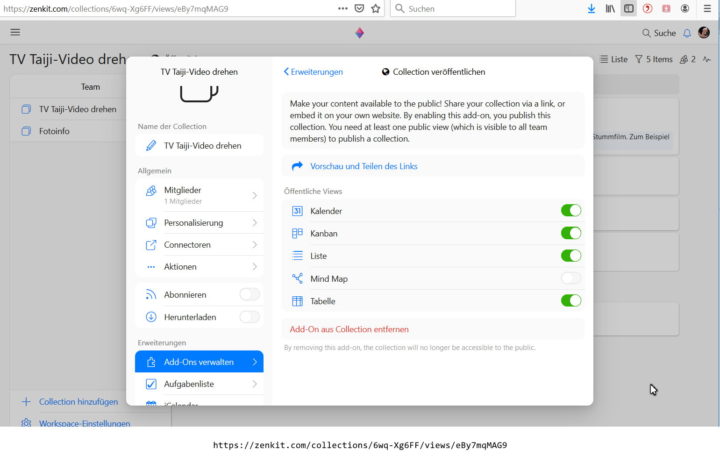Click the plus icon for Collection hinzufügen
The width and height of the screenshot is (720, 464).
(x=26, y=402)
